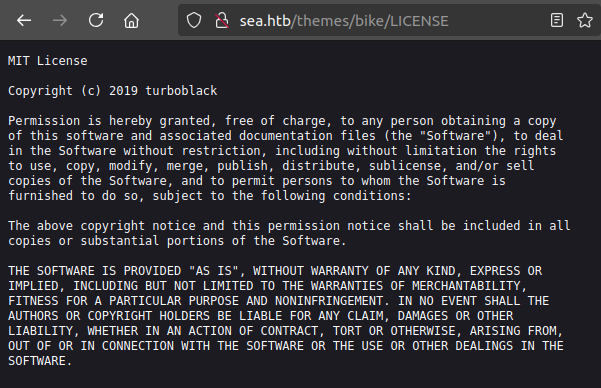Screen dimensions: 601x388
Task: Reload the current LICENSE page
Action: (96, 20)
